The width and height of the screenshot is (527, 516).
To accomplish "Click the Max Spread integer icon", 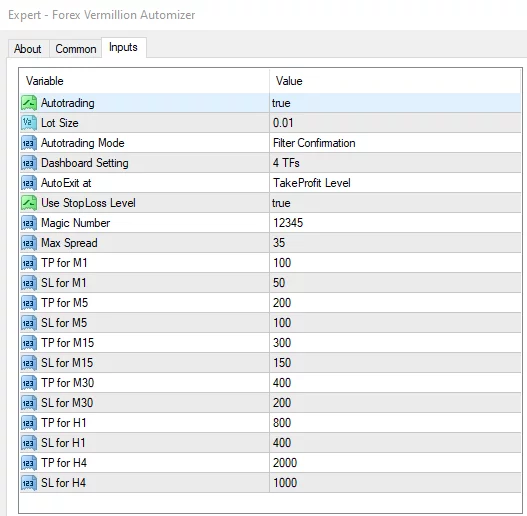I will [x=29, y=243].
